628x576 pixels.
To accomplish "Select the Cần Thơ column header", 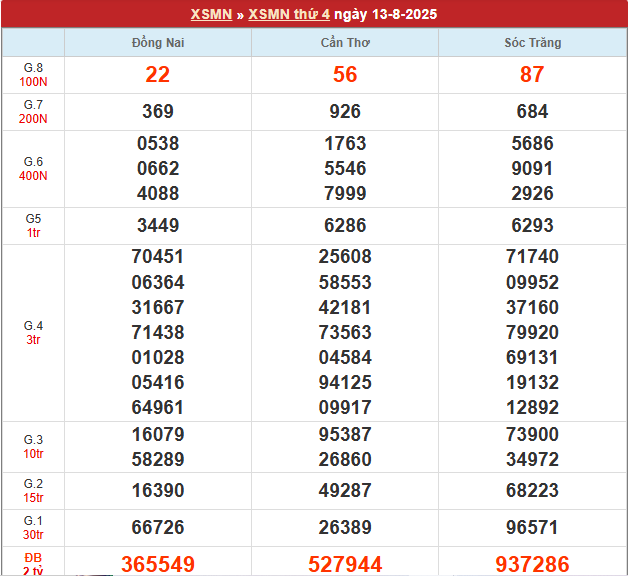I will coord(345,42).
